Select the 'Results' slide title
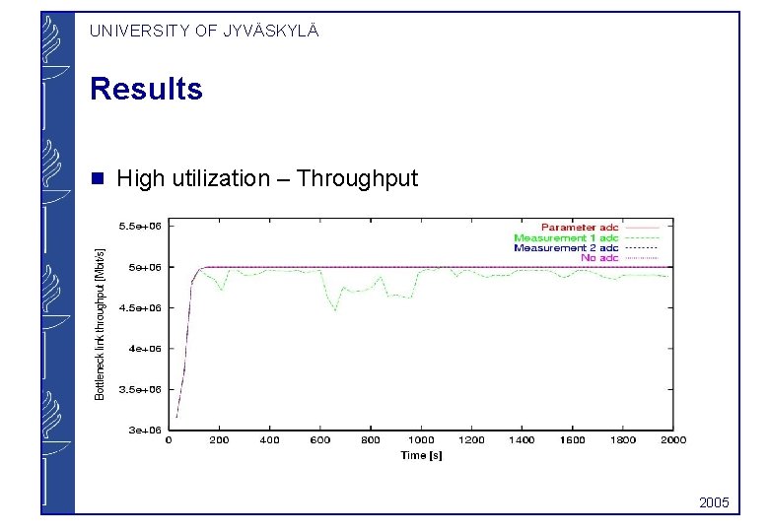 coord(146,89)
